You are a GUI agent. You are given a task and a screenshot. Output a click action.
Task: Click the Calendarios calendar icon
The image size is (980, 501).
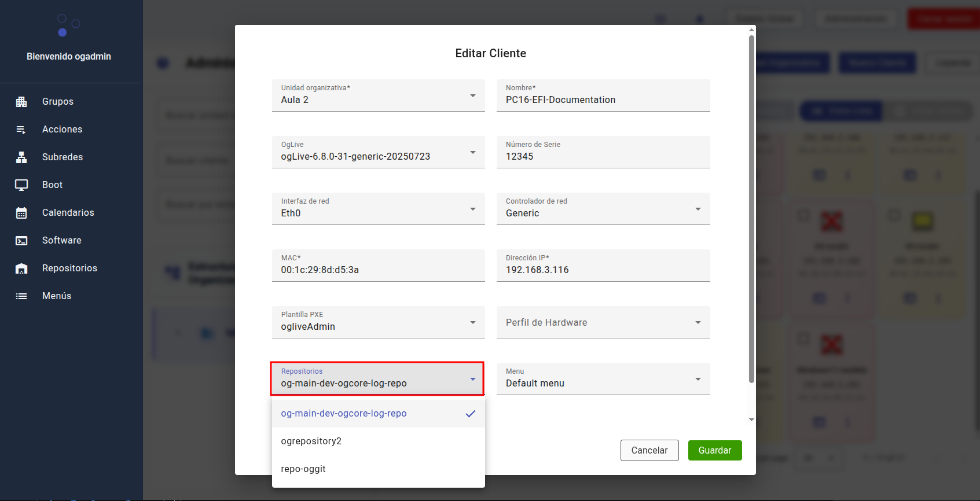[x=21, y=213]
